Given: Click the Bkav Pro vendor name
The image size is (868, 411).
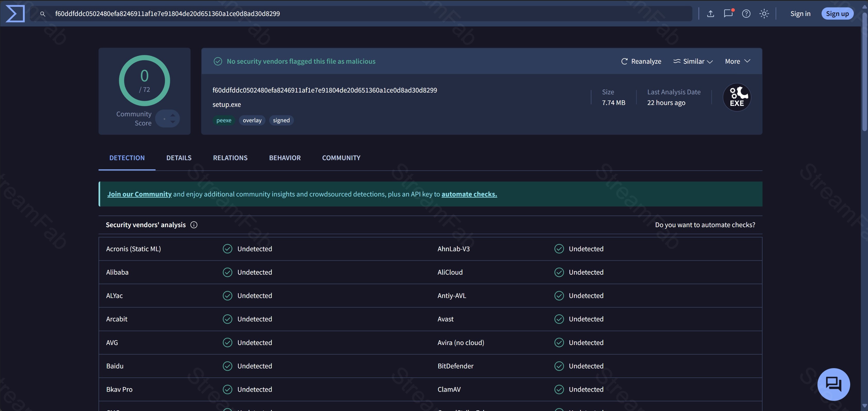Looking at the screenshot, I should [x=119, y=389].
